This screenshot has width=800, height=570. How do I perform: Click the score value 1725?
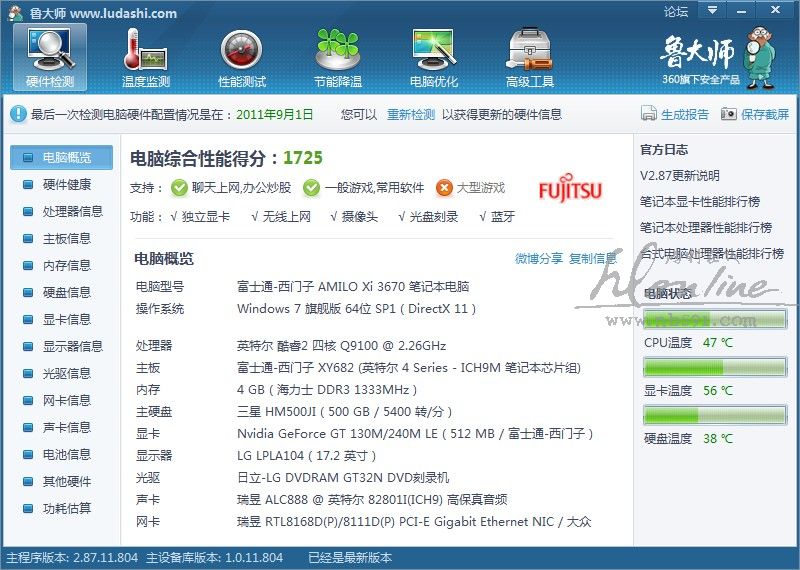click(303, 158)
